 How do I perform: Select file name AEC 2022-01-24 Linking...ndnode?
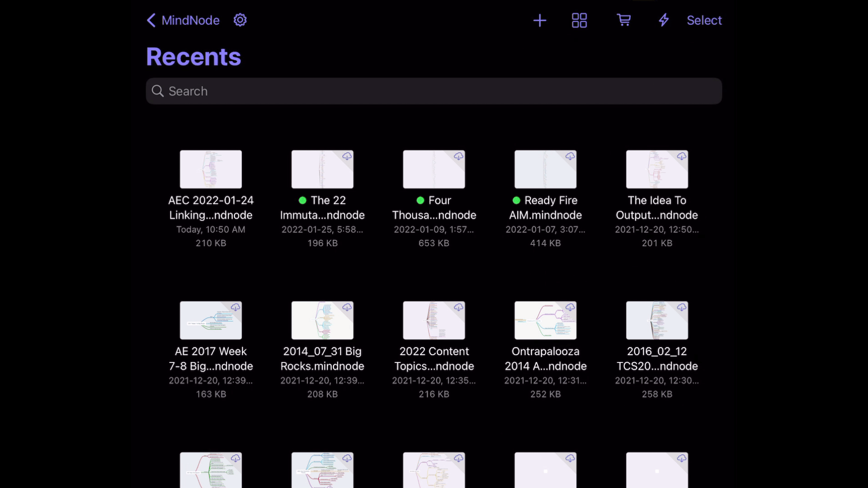point(211,207)
